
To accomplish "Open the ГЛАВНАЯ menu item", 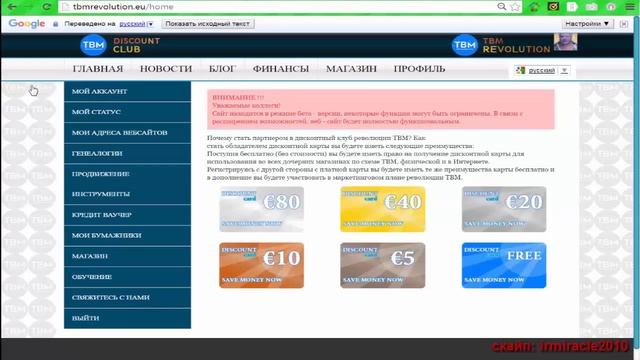I will tap(98, 69).
